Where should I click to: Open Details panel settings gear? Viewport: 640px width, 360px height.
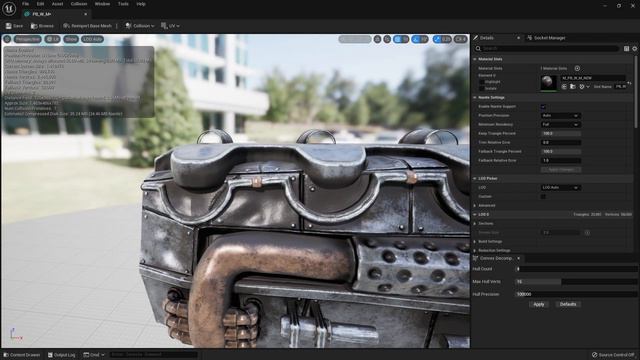tap(635, 49)
